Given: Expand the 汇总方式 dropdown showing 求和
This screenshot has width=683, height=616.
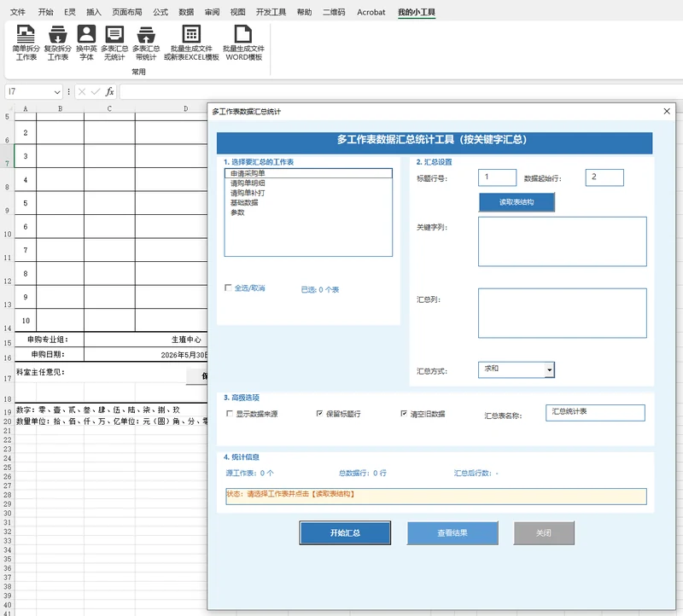Looking at the screenshot, I should tap(550, 370).
